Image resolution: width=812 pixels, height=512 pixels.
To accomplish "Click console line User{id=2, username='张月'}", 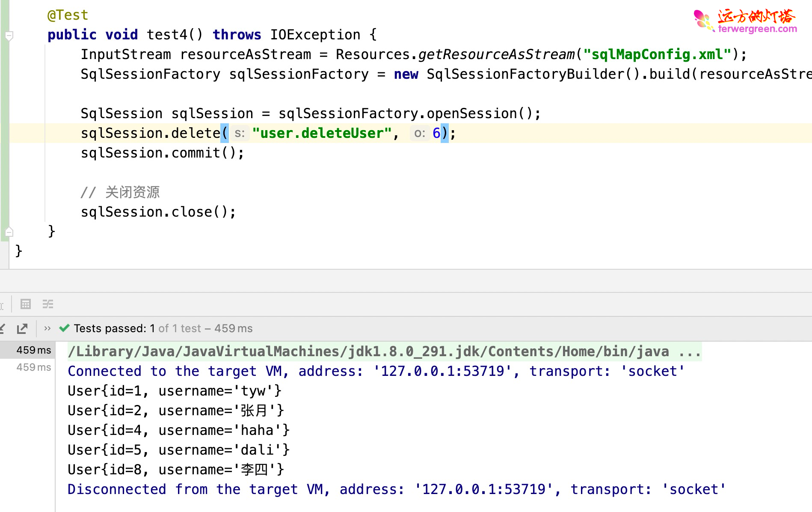I will [176, 411].
